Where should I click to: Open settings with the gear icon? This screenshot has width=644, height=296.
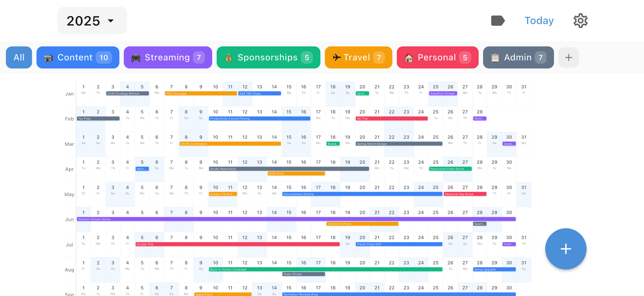pyautogui.click(x=580, y=20)
